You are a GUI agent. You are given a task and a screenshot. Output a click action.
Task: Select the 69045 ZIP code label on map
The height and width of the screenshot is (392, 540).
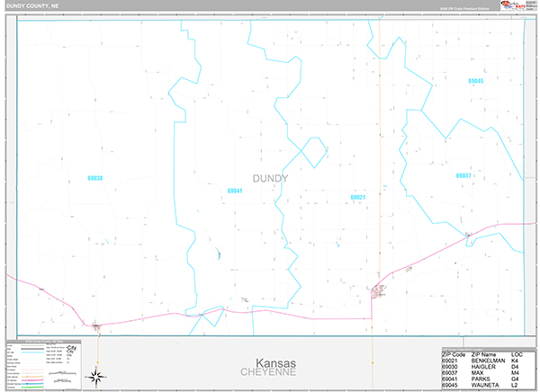475,81
